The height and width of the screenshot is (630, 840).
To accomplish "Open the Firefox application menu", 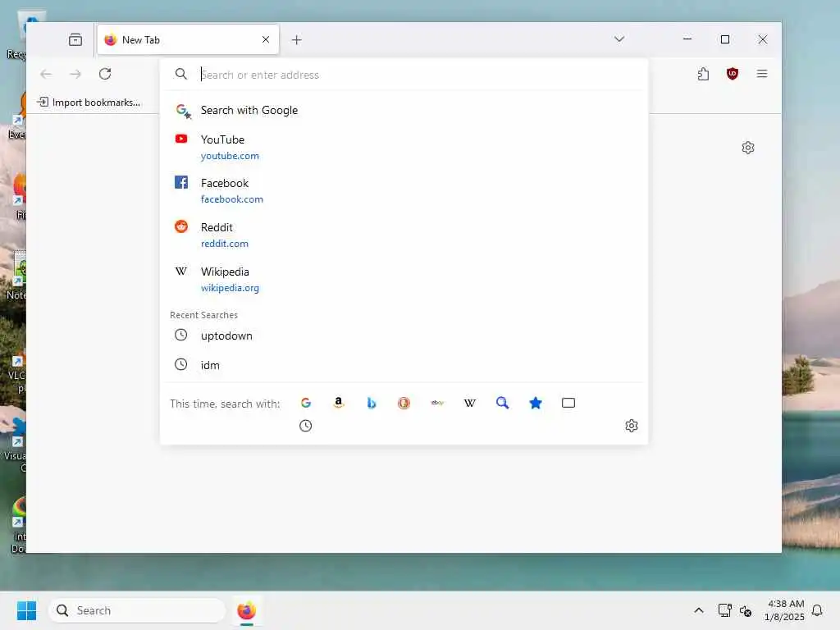I will [762, 74].
